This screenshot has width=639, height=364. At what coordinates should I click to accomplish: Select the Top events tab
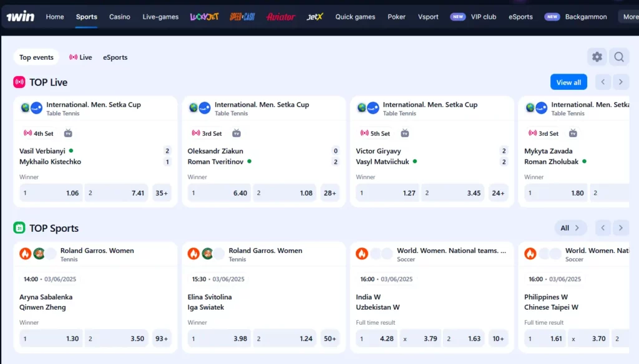[x=36, y=57]
